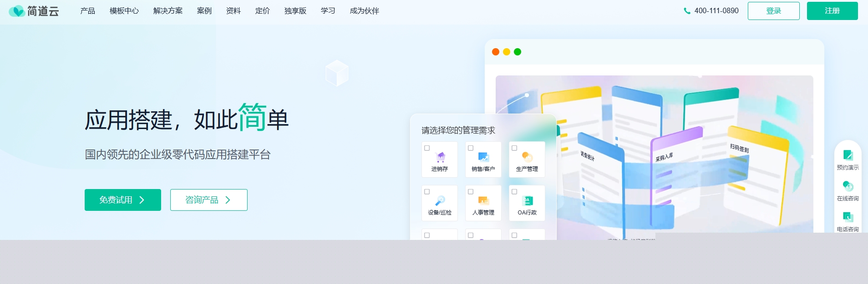Open the 资料 menu
This screenshot has height=284, width=868.
(233, 11)
